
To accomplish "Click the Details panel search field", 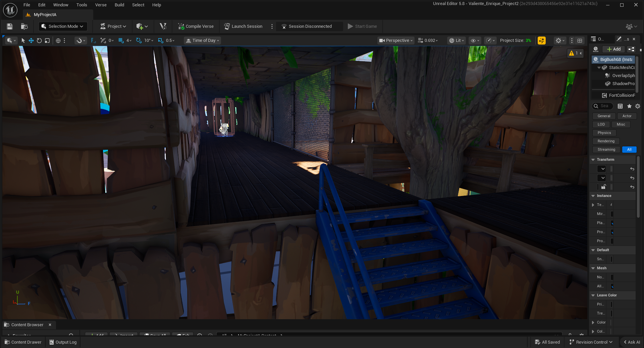I will (x=605, y=106).
